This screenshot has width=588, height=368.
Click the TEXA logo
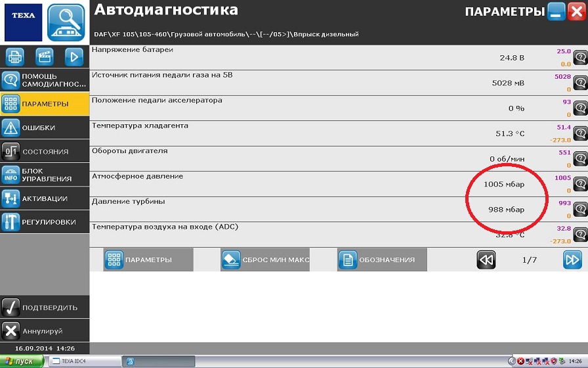pos(23,22)
